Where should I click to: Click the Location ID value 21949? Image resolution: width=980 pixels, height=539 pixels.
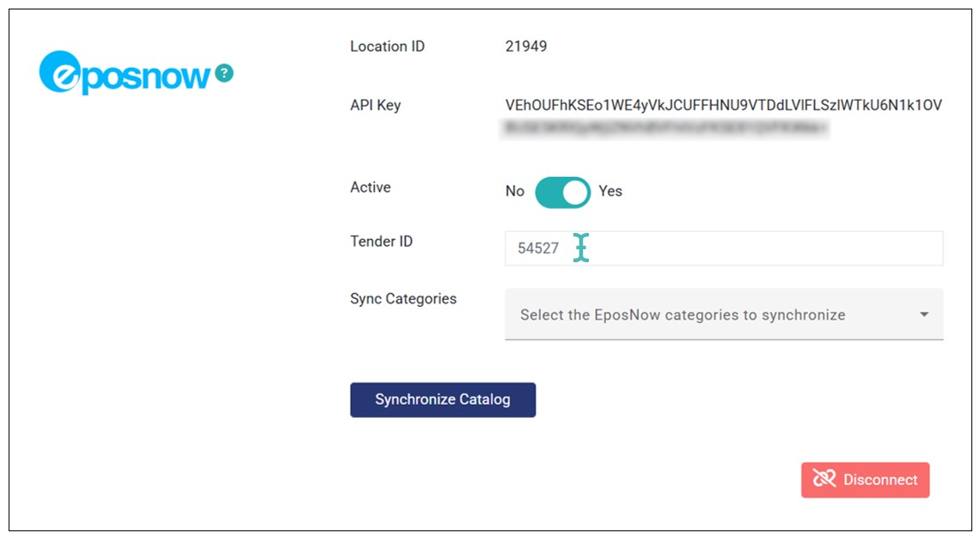click(526, 46)
